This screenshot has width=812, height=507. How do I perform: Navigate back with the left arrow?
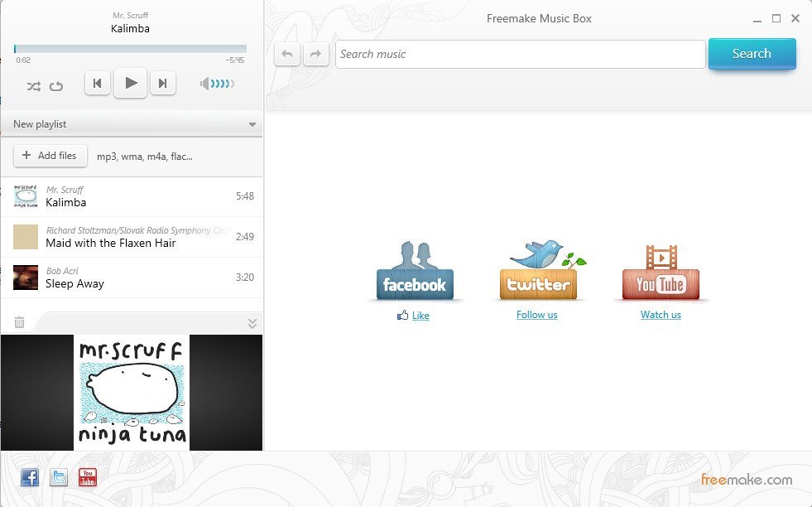[287, 54]
